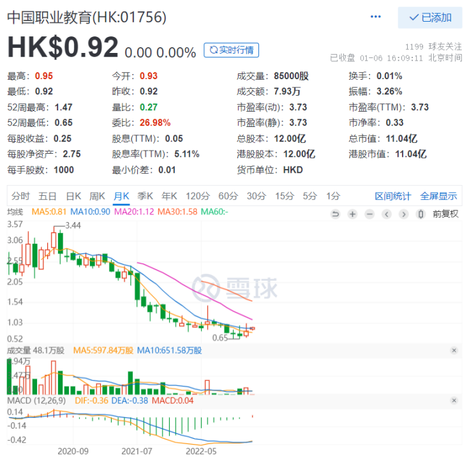The width and height of the screenshot is (476, 460).
Task: Switch to the 年K yearly chart tab
Action: point(168,196)
